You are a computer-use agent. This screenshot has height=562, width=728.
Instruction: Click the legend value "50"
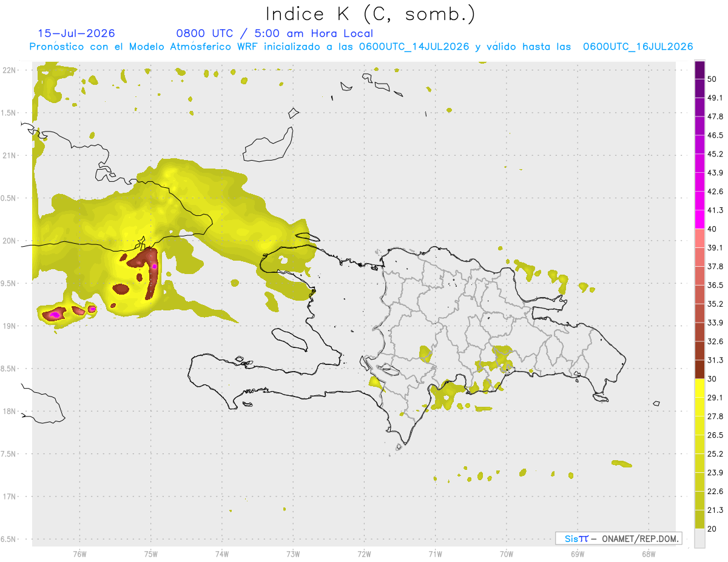[x=712, y=79]
